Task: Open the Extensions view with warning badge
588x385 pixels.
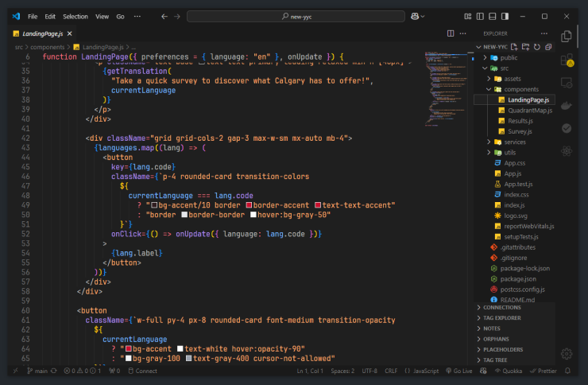Action: [x=567, y=60]
